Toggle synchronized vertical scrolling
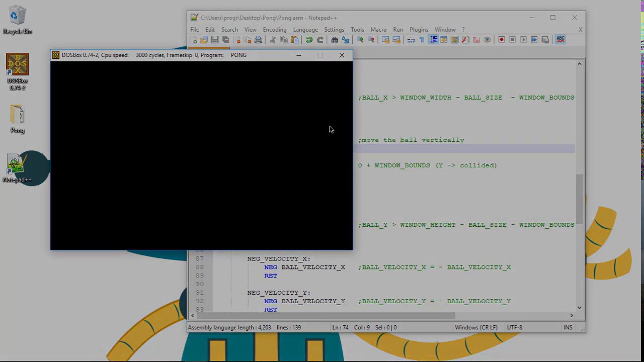Viewport: 644px width, 362px height. coord(385,40)
